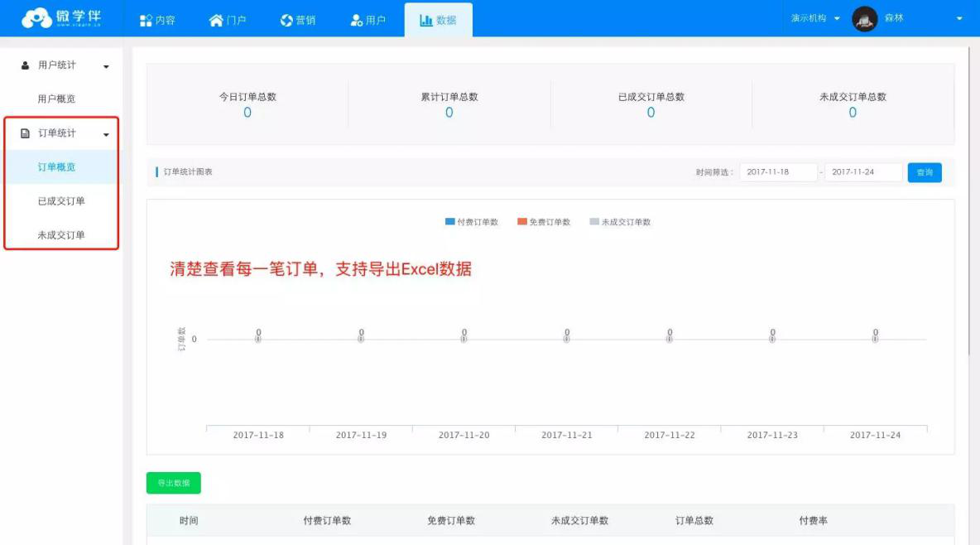Click the 今日订单总数 value
Image resolution: width=980 pixels, height=545 pixels.
[x=247, y=113]
